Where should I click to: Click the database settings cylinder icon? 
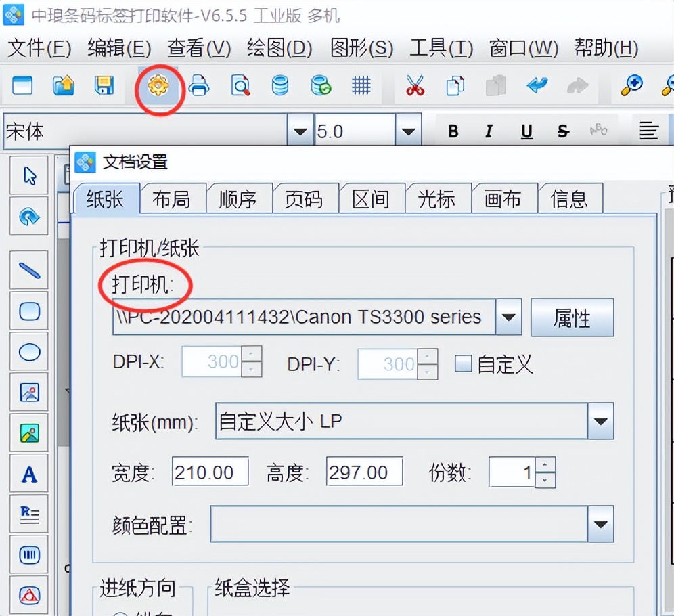(279, 86)
